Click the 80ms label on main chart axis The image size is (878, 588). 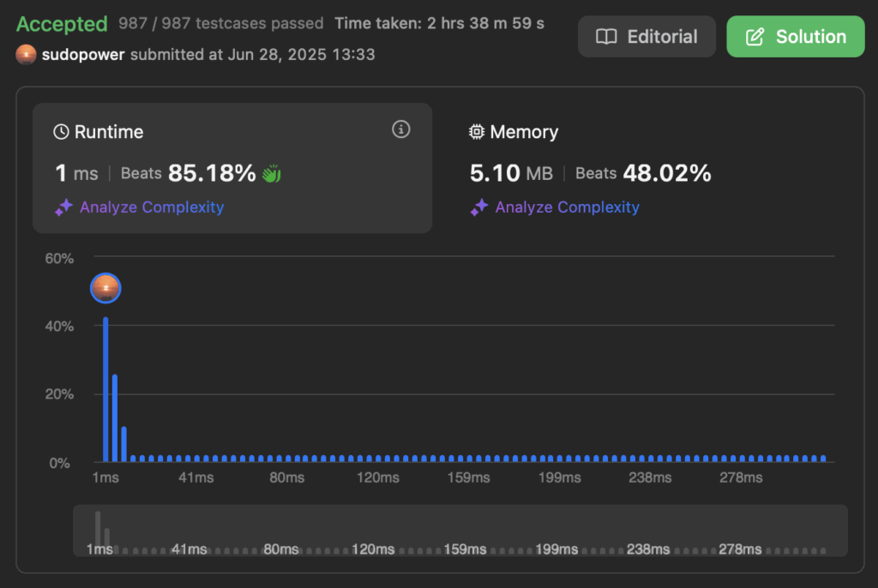[x=286, y=477]
